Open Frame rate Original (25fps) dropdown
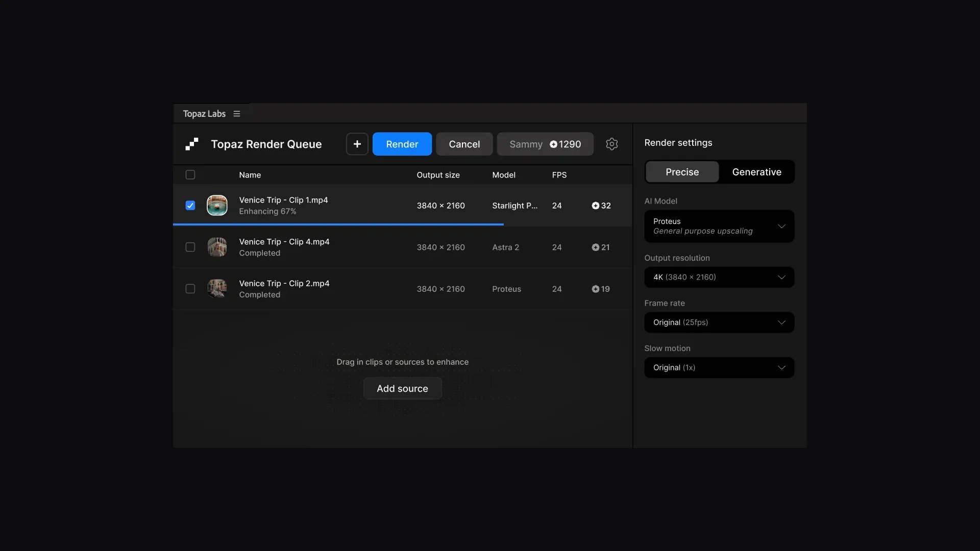 pos(719,322)
